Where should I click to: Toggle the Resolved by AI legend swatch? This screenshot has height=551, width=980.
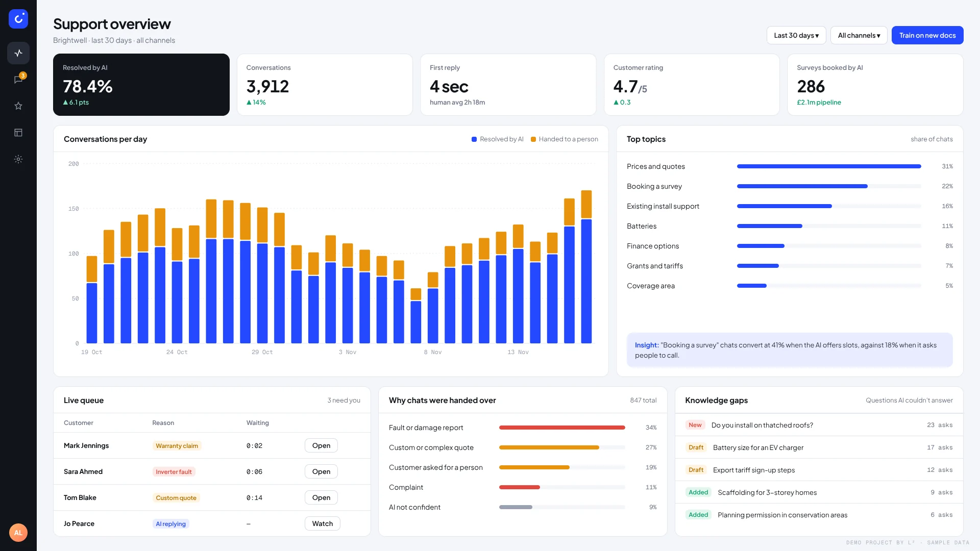click(474, 139)
